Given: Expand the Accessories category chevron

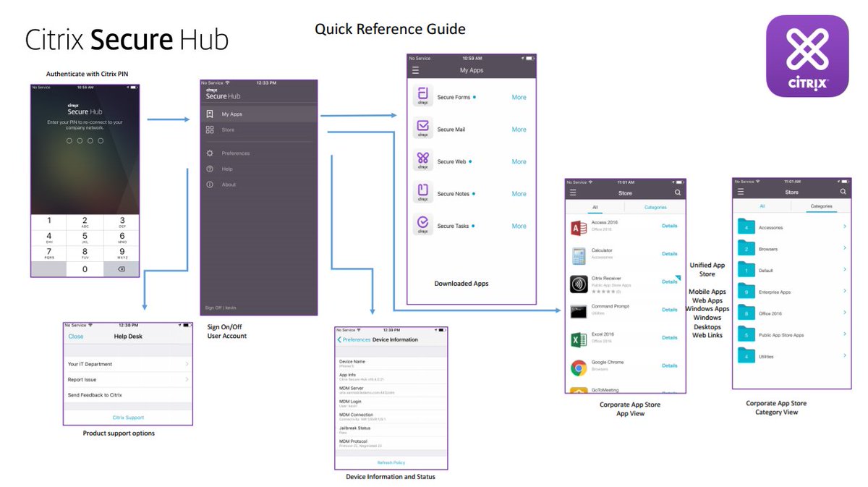Looking at the screenshot, I should tap(844, 227).
